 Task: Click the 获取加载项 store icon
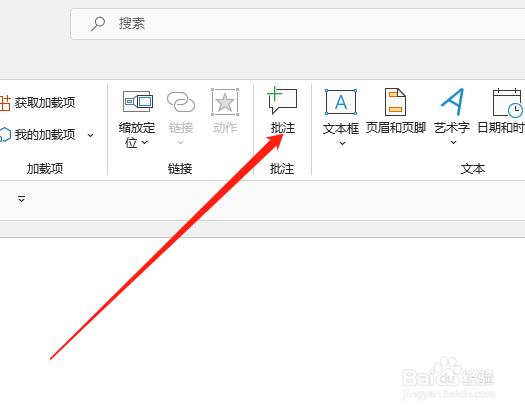5,102
